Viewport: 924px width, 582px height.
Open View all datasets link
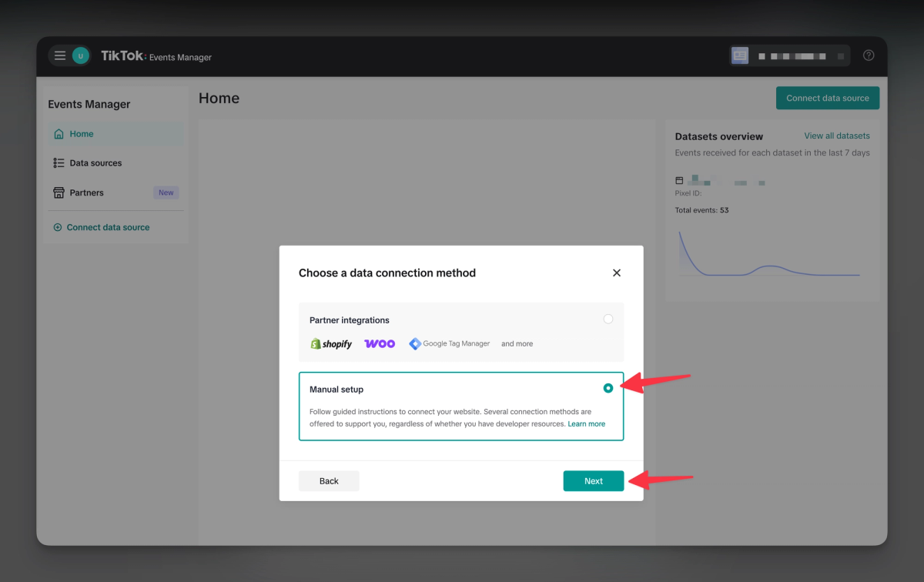click(837, 136)
